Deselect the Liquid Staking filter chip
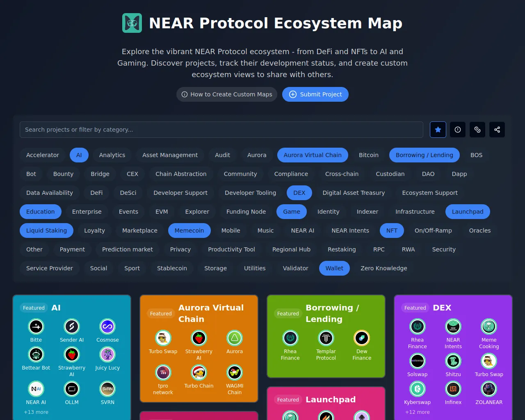Image resolution: width=525 pixels, height=420 pixels. pos(47,231)
